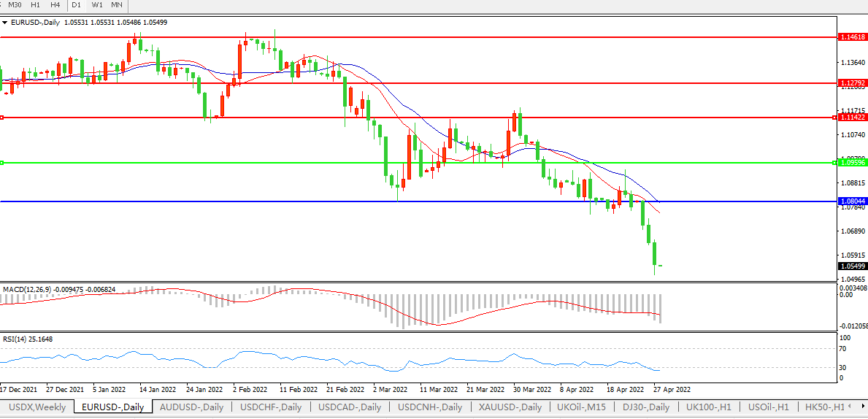Viewport: 868px width, 419px height.
Task: Toggle the H4 timeframe button
Action: (55, 5)
